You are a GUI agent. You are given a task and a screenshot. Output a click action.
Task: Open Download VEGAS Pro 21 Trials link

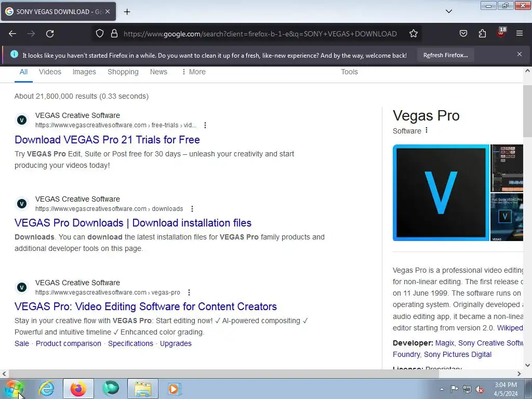pos(107,140)
